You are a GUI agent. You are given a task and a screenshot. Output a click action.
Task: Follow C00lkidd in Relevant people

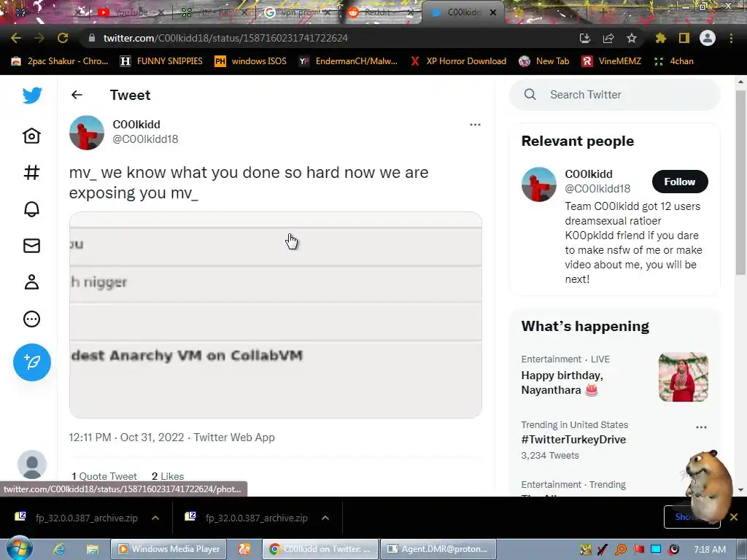(680, 182)
